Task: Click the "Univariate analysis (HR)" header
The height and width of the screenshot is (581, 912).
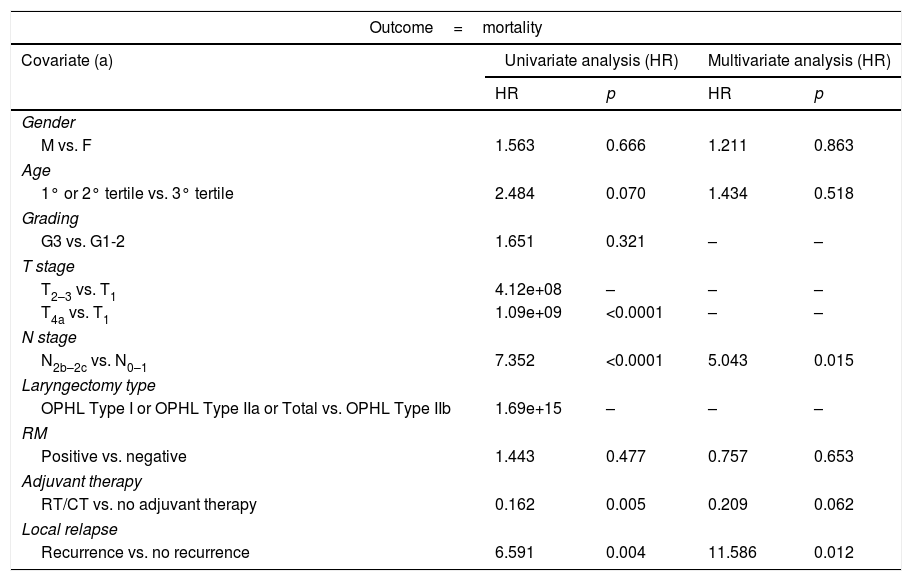Action: point(591,61)
